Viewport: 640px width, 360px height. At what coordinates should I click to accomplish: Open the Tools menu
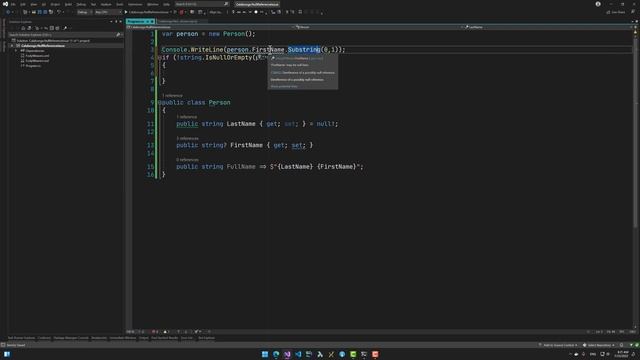120,4
